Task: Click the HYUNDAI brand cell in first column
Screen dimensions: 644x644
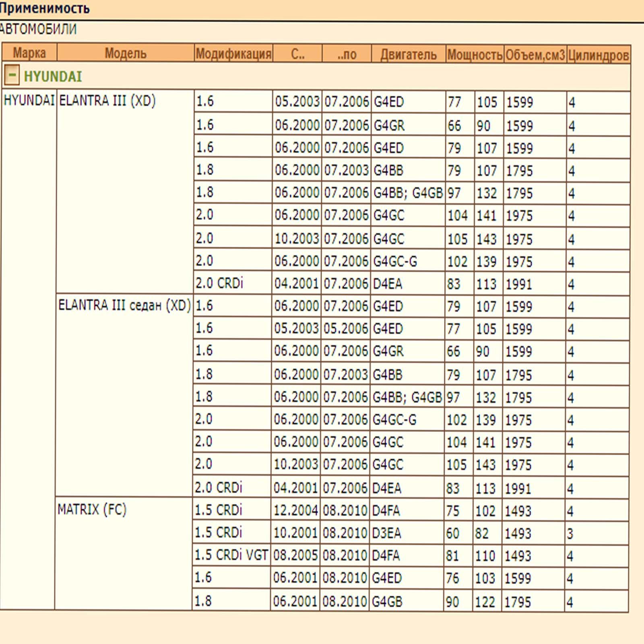Action: pyautogui.click(x=28, y=349)
